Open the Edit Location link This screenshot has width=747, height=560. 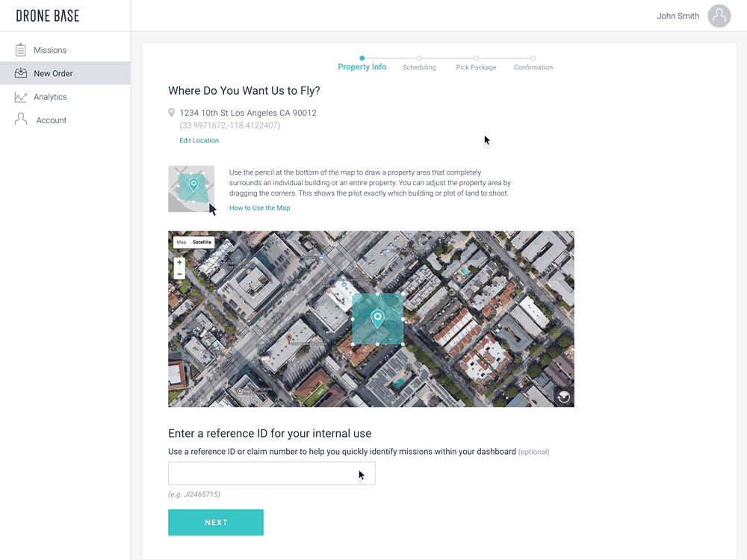(199, 140)
